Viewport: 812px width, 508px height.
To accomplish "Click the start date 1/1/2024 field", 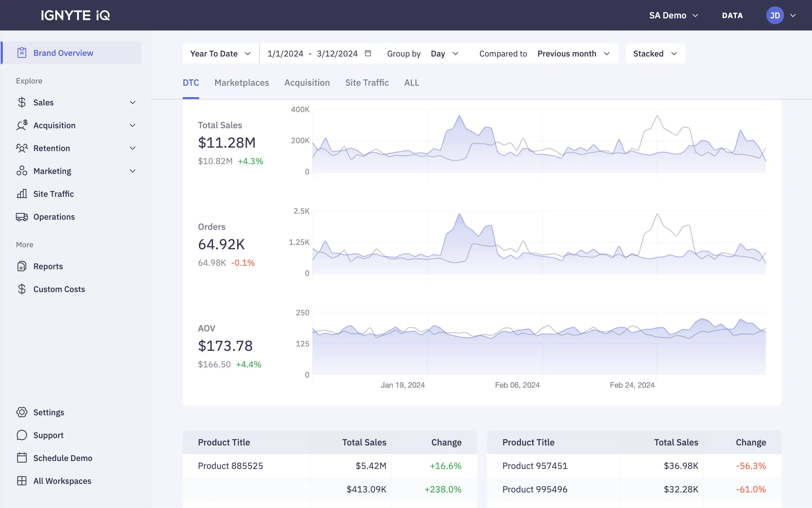I will (x=285, y=53).
